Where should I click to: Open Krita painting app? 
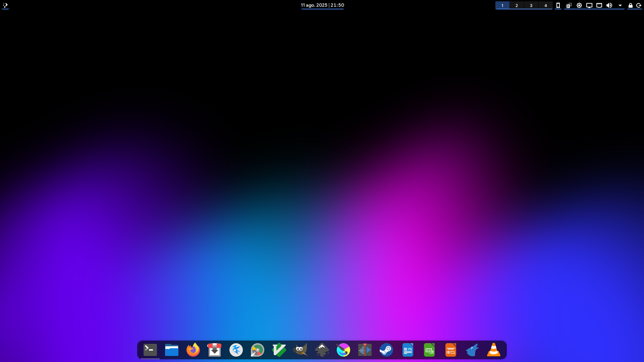tap(343, 350)
